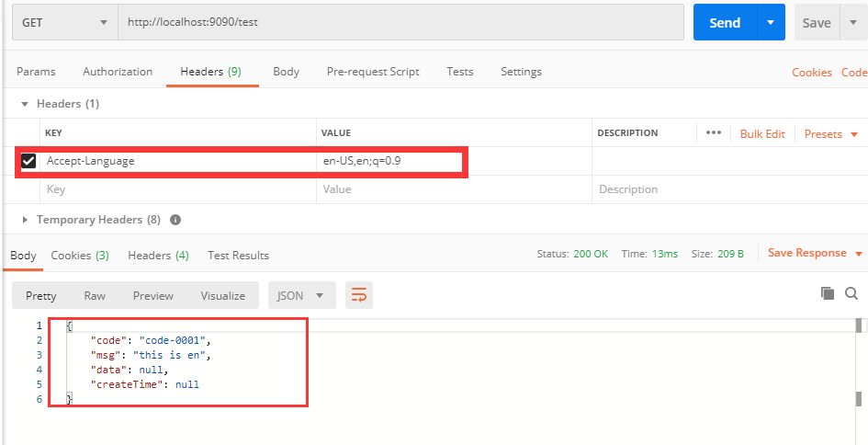This screenshot has width=868, height=445.
Task: Open the JSON format dropdown
Action: pos(301,295)
